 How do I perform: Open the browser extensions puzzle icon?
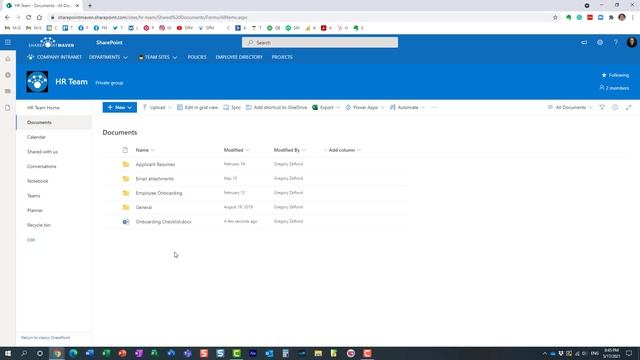(611, 18)
